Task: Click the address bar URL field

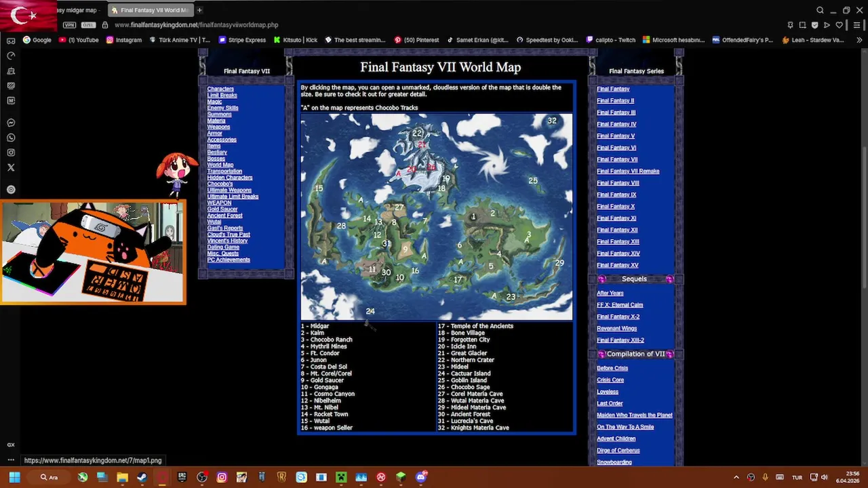Action: click(196, 25)
